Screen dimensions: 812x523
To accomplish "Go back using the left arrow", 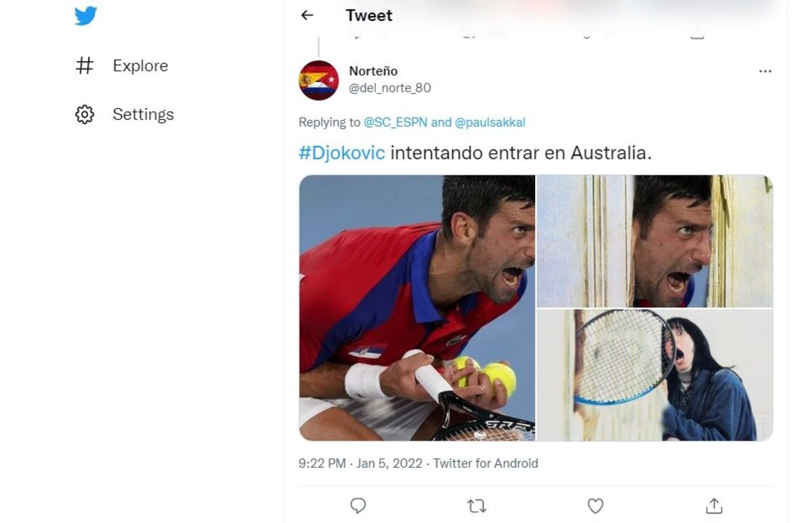I will click(307, 15).
